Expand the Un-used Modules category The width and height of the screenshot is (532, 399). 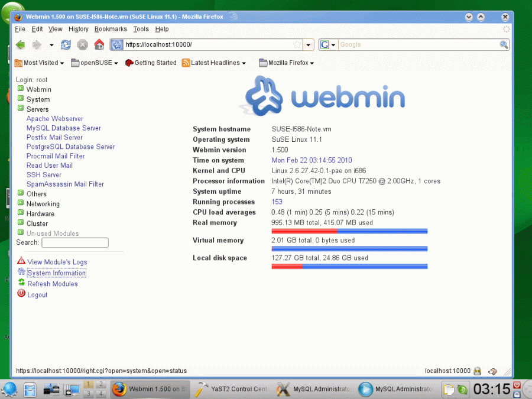click(20, 232)
